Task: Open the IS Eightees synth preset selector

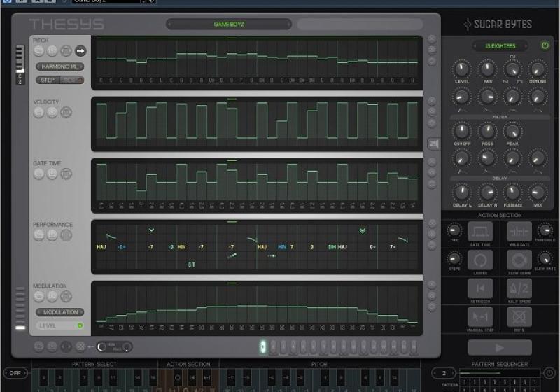Action: point(498,45)
